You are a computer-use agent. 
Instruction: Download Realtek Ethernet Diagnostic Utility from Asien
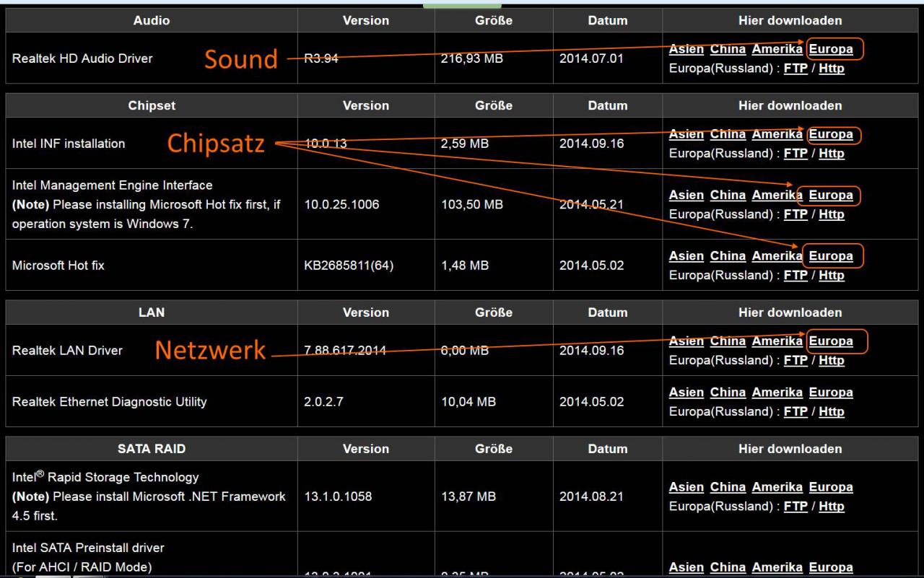click(687, 393)
